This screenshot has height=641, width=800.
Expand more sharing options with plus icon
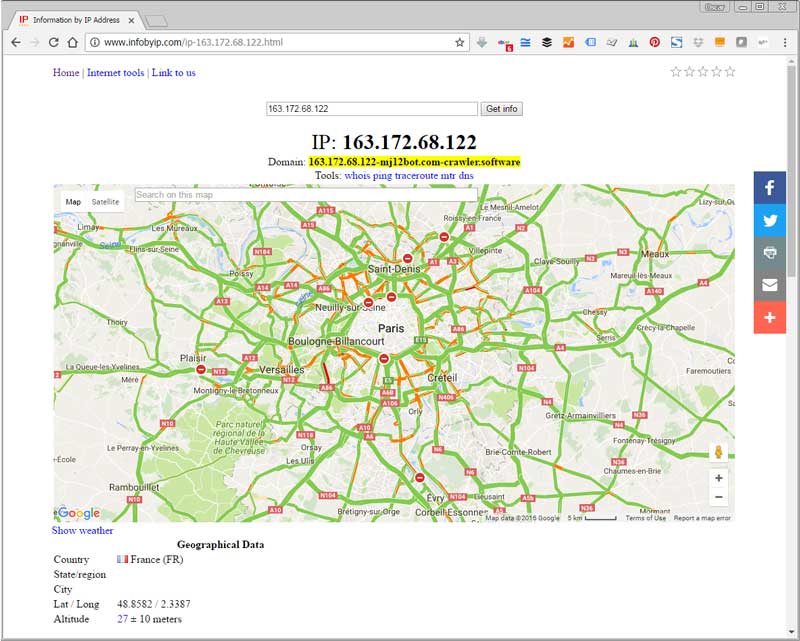(769, 317)
